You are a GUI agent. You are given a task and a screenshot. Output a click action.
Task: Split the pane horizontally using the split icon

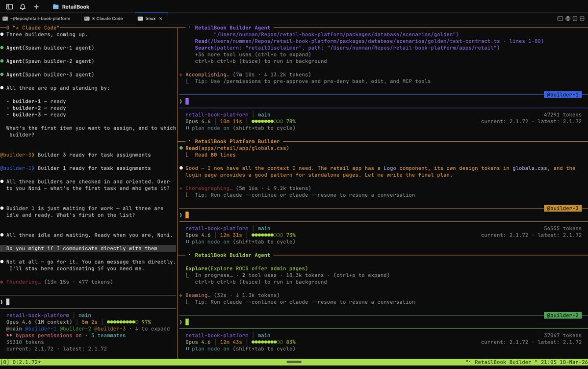pos(583,18)
